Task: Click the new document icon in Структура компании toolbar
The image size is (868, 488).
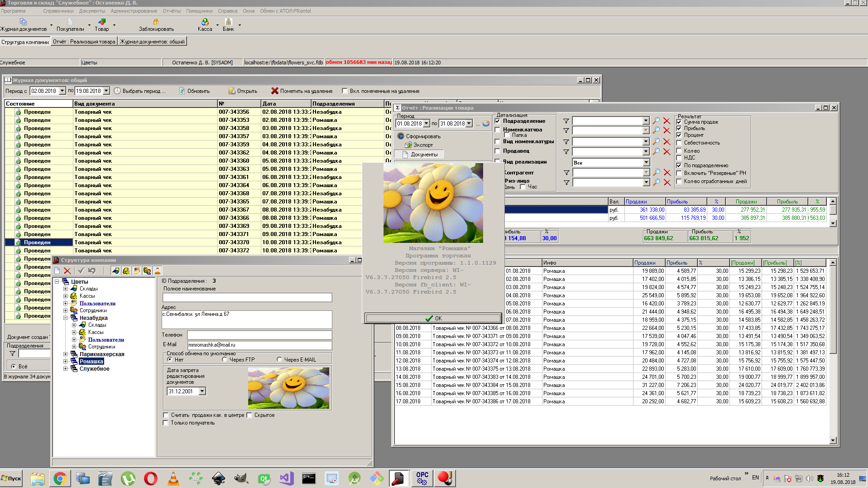Action: [57, 271]
